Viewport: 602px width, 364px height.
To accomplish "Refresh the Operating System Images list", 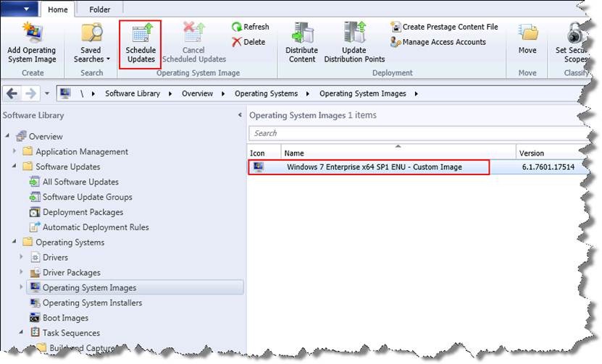I will pos(251,27).
